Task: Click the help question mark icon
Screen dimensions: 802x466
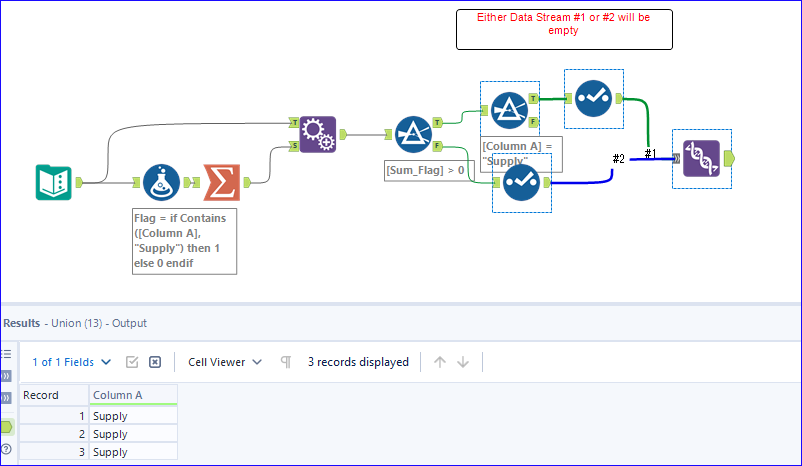Action: point(6,449)
